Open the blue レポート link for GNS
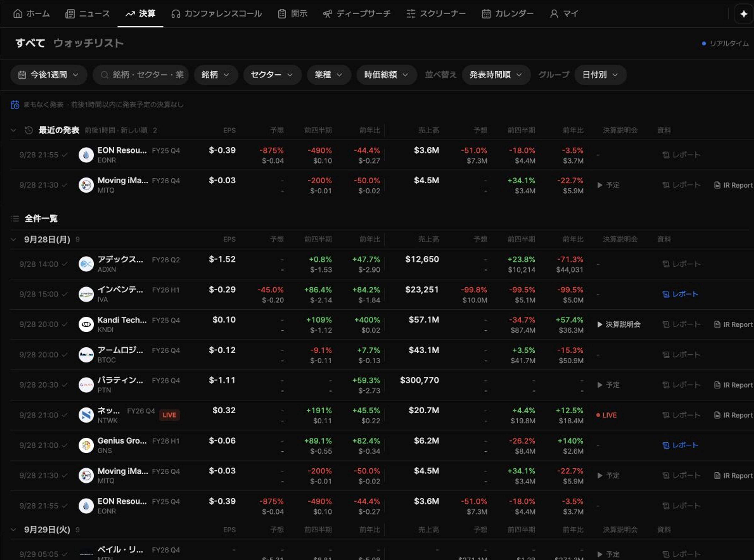 point(680,445)
